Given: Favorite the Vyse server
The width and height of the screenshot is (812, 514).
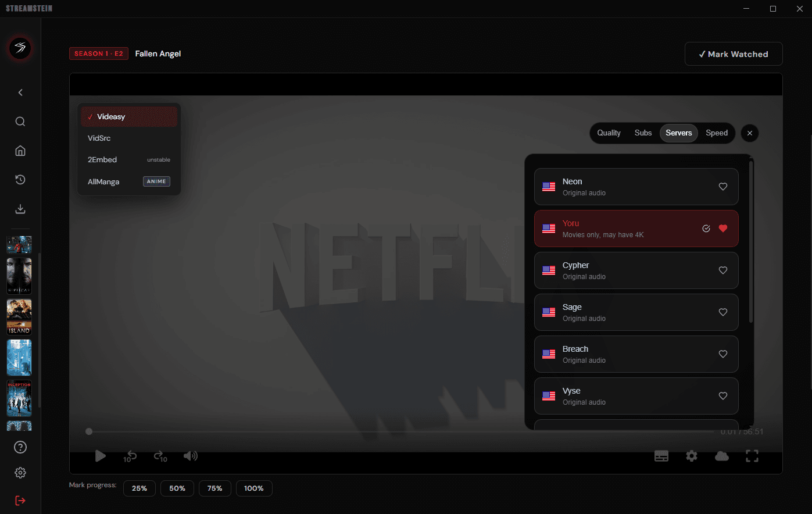Looking at the screenshot, I should pyautogui.click(x=723, y=396).
